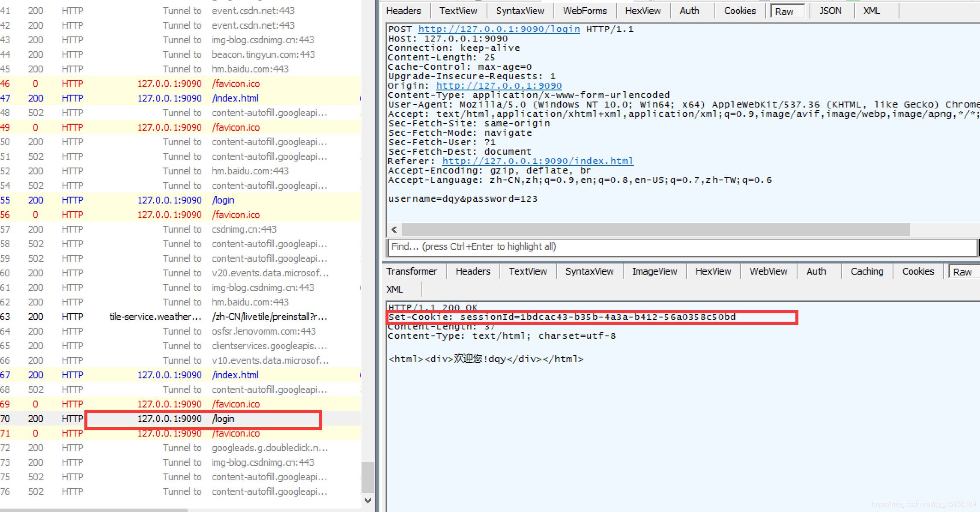Select session 66 v10.events.data.microsoft tunnel
The width and height of the screenshot is (980, 512).
tap(180, 360)
